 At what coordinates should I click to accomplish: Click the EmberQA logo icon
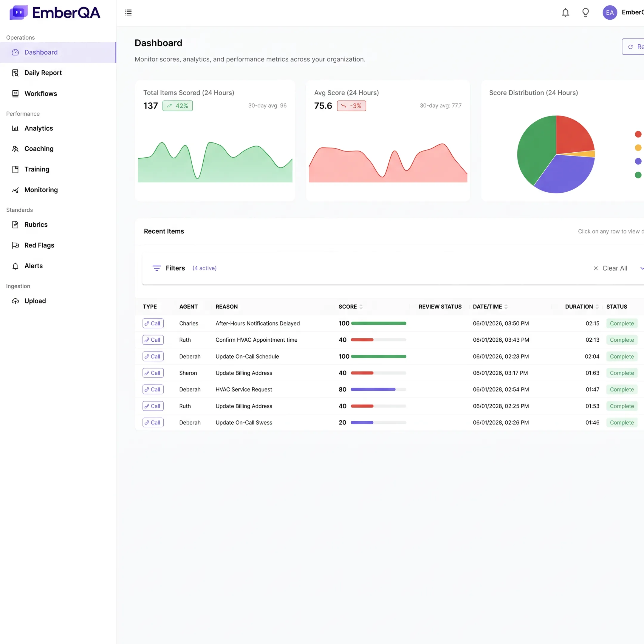coord(19,13)
